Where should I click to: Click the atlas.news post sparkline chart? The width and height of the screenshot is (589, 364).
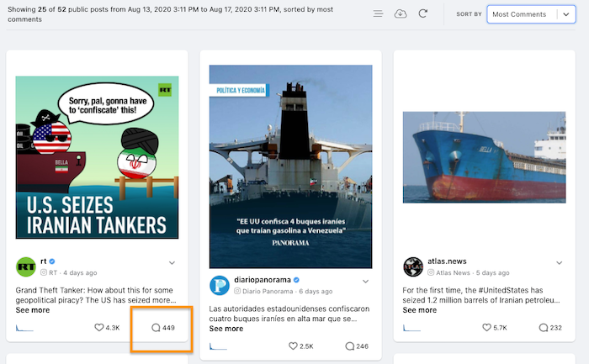412,328
